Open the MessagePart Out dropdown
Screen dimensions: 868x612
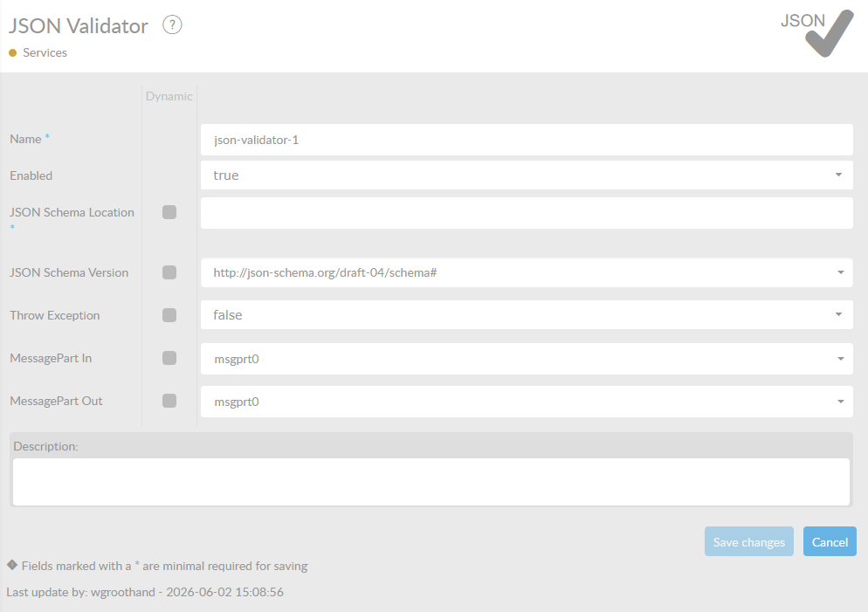pyautogui.click(x=527, y=402)
